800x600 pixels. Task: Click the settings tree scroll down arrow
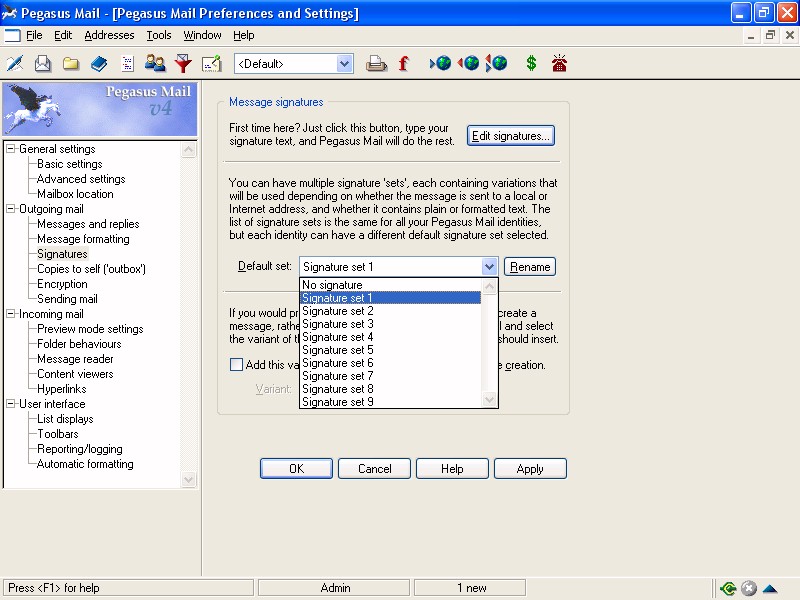(x=188, y=480)
